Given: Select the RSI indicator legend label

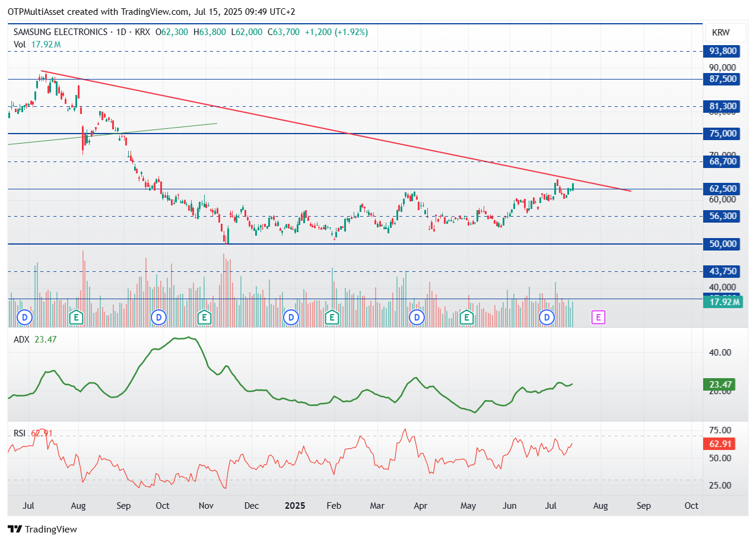Looking at the screenshot, I should 20,433.
